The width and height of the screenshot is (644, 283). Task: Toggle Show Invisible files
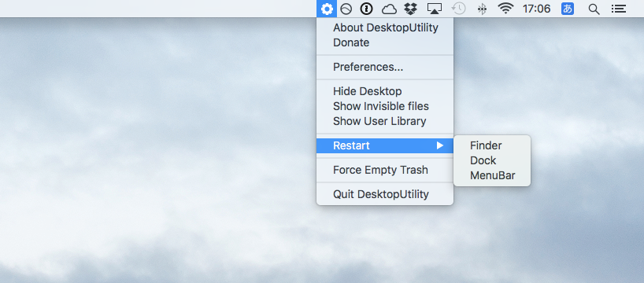(385, 106)
